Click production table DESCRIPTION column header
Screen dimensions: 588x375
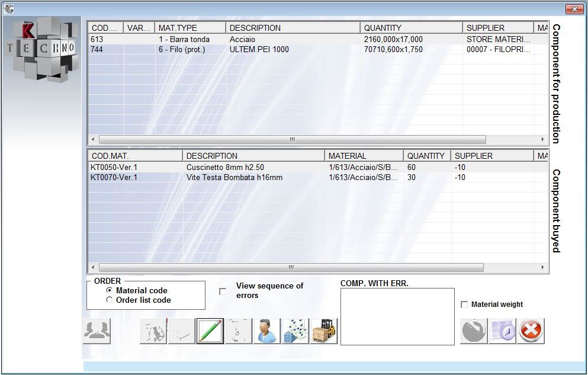click(x=293, y=28)
